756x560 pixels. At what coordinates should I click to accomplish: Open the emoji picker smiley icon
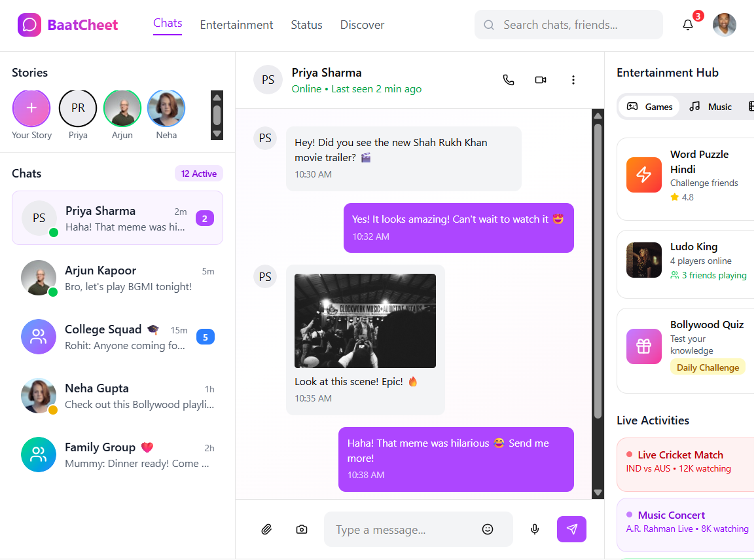[x=487, y=529]
